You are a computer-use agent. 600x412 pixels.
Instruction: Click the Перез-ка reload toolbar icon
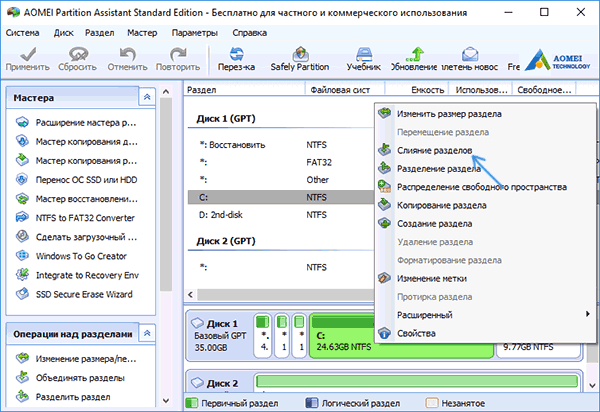[x=236, y=59]
